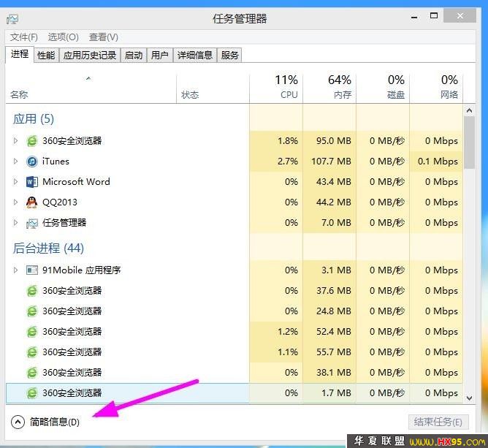Switch to the 性能 tab
Image resolution: width=488 pixels, height=448 pixels.
click(46, 55)
